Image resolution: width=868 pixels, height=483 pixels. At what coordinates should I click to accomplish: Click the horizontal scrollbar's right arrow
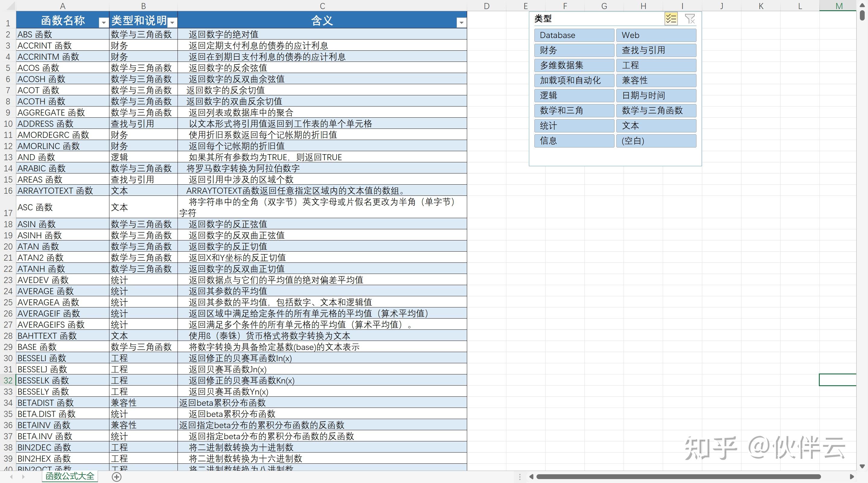tap(851, 477)
